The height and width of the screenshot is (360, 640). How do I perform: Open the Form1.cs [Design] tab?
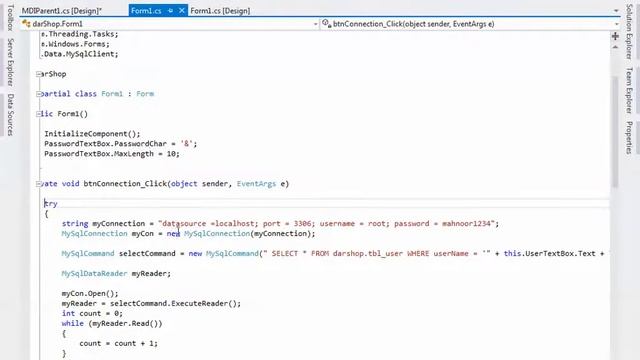[x=220, y=11]
